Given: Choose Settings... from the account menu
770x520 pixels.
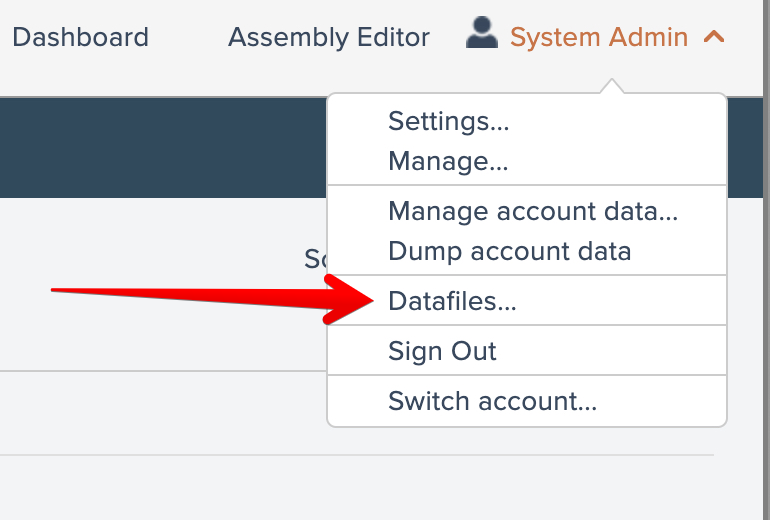Looking at the screenshot, I should coord(449,122).
